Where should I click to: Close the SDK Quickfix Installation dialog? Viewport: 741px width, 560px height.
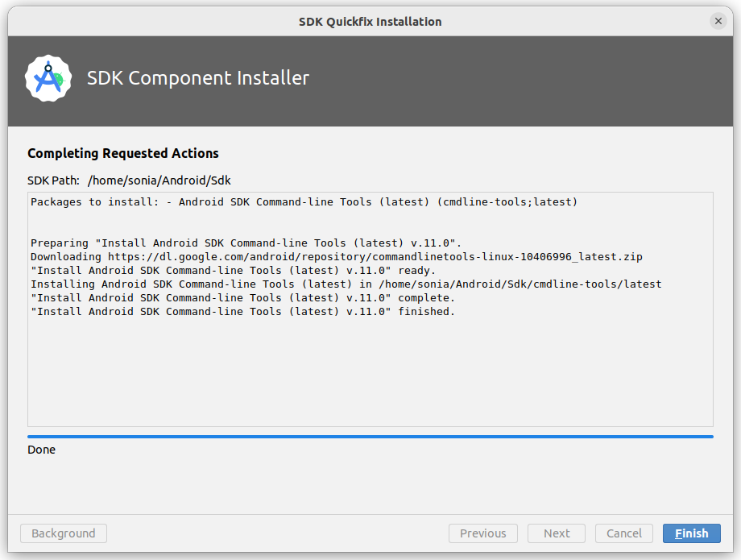718,21
